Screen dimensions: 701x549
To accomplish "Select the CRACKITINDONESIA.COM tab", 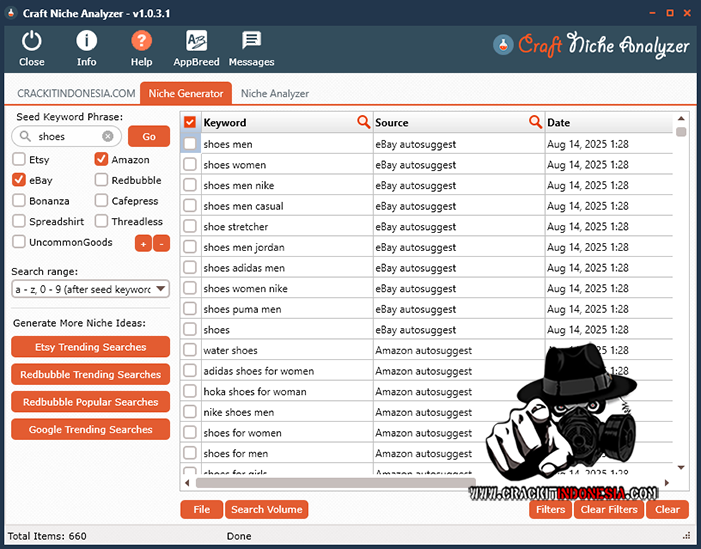I will click(x=76, y=93).
